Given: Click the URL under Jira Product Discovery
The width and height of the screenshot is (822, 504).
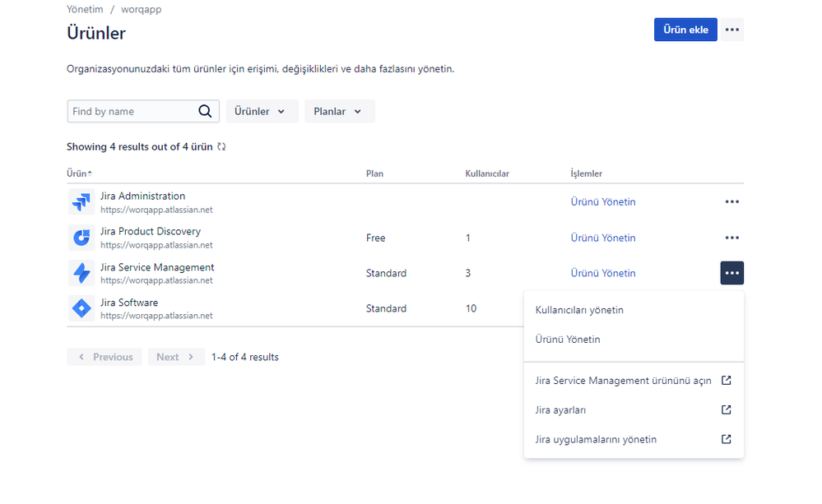Looking at the screenshot, I should [156, 245].
